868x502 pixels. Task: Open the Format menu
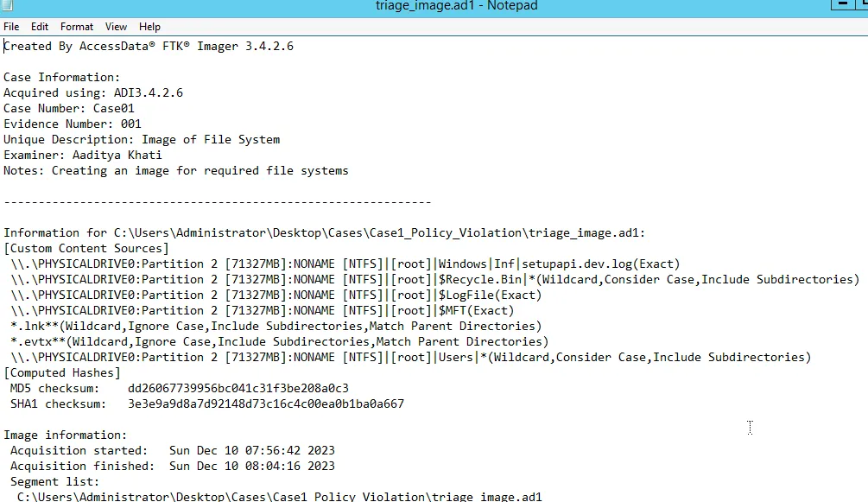pyautogui.click(x=77, y=27)
